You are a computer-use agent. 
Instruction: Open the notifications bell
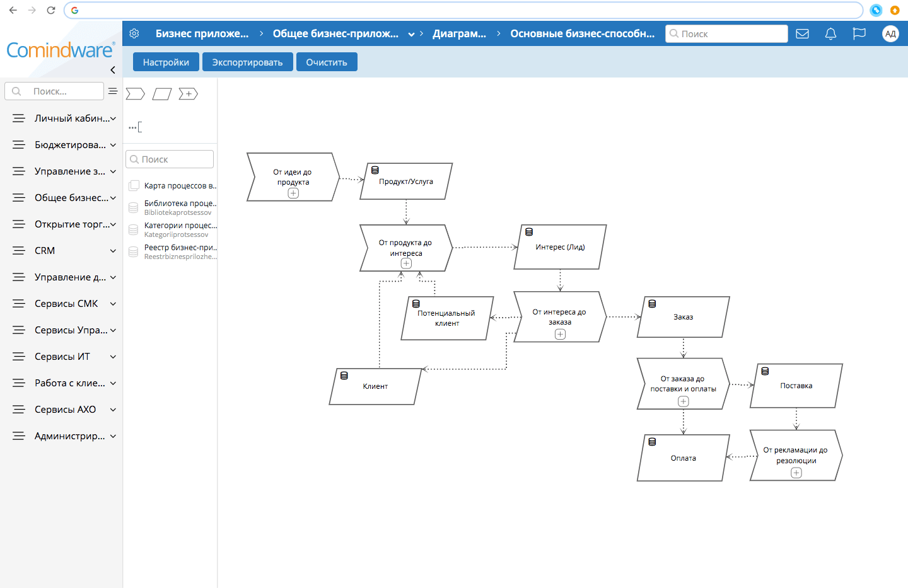pyautogui.click(x=830, y=34)
